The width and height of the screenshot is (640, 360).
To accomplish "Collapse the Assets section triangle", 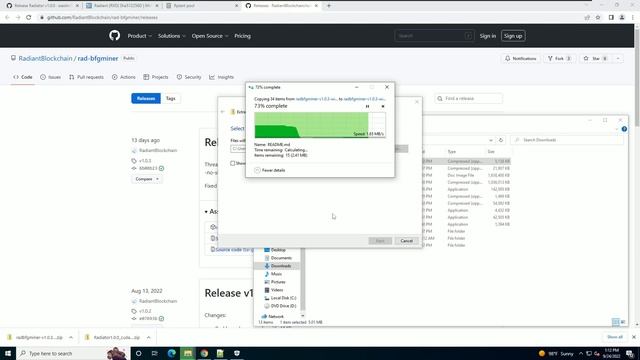I will click(206, 212).
